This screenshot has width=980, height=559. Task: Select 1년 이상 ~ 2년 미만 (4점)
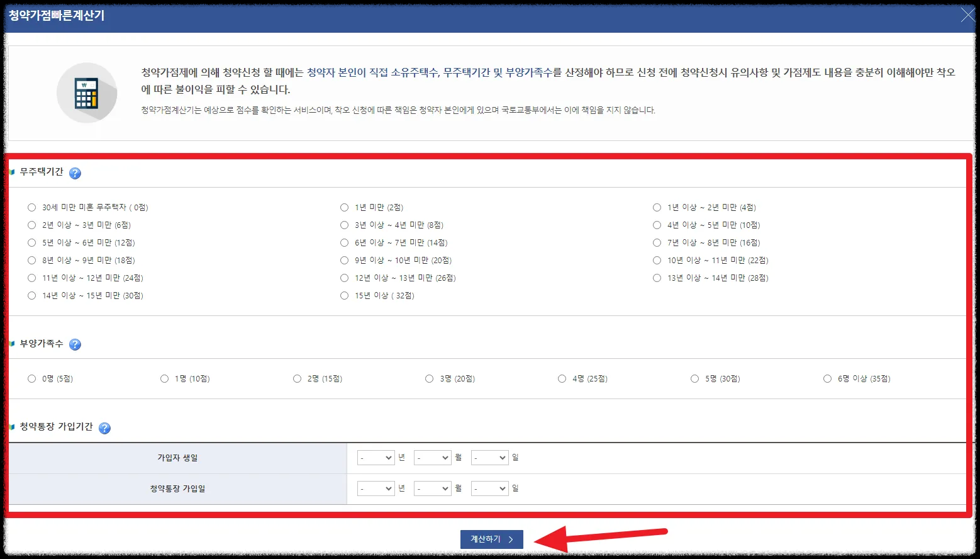coord(657,207)
